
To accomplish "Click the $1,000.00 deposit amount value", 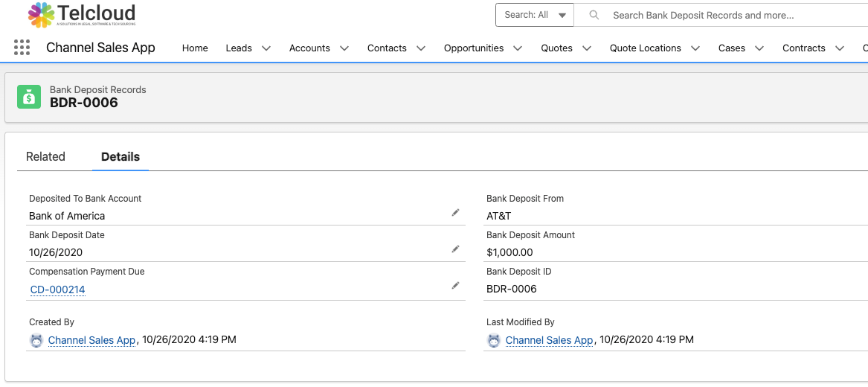I will 509,252.
